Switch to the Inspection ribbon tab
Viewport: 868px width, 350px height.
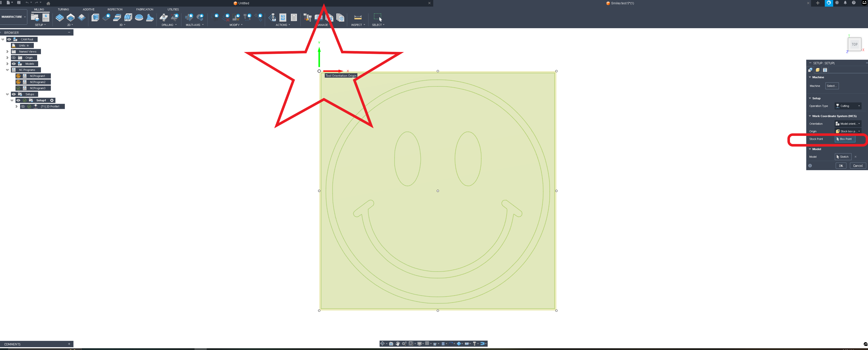click(x=115, y=9)
